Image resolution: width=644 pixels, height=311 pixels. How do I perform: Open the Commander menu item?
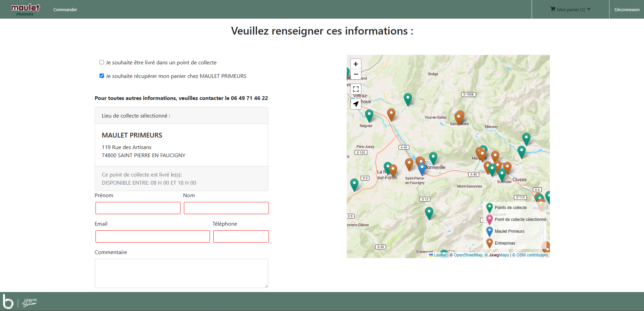click(65, 9)
